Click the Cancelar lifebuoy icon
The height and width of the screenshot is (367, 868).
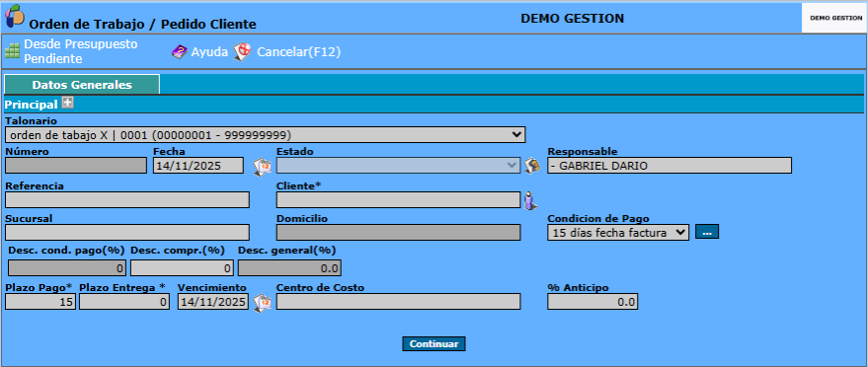242,52
